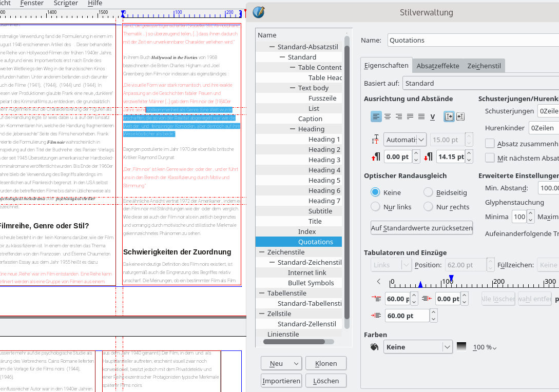Select 'Keine' optical margin radio button
Viewport: 559px width, 392px height.
click(x=376, y=192)
